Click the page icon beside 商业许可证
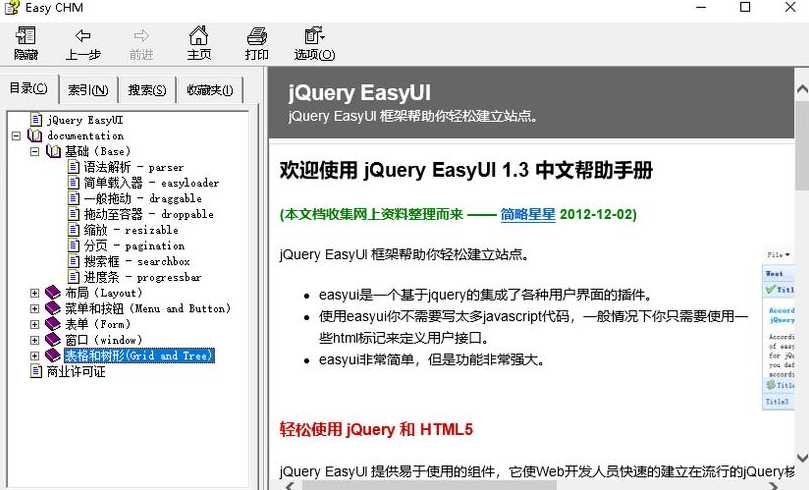The width and height of the screenshot is (809, 490). pos(36,371)
